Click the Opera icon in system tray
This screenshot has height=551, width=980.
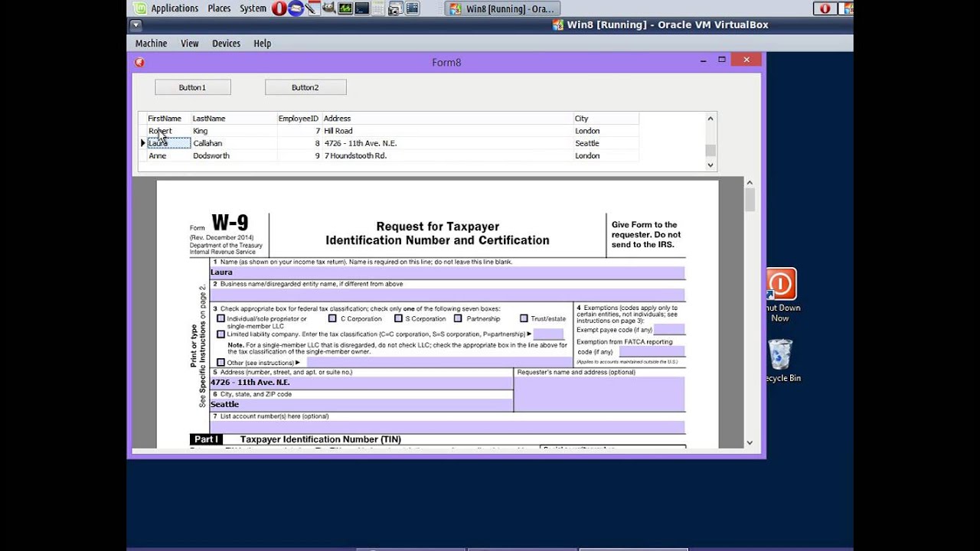pyautogui.click(x=825, y=8)
